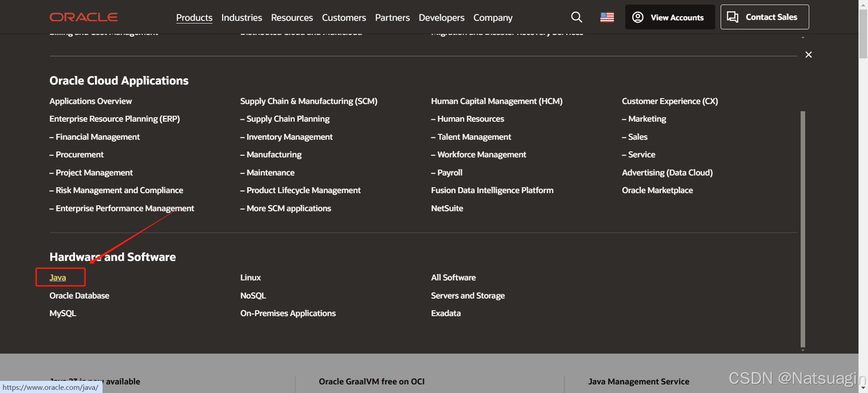
Task: Open the Resources menu
Action: 292,18
